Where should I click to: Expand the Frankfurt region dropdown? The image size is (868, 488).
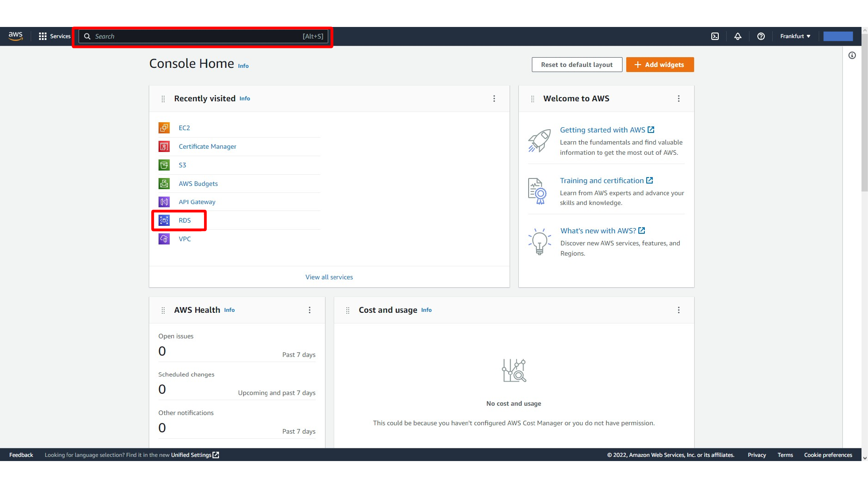coord(795,36)
